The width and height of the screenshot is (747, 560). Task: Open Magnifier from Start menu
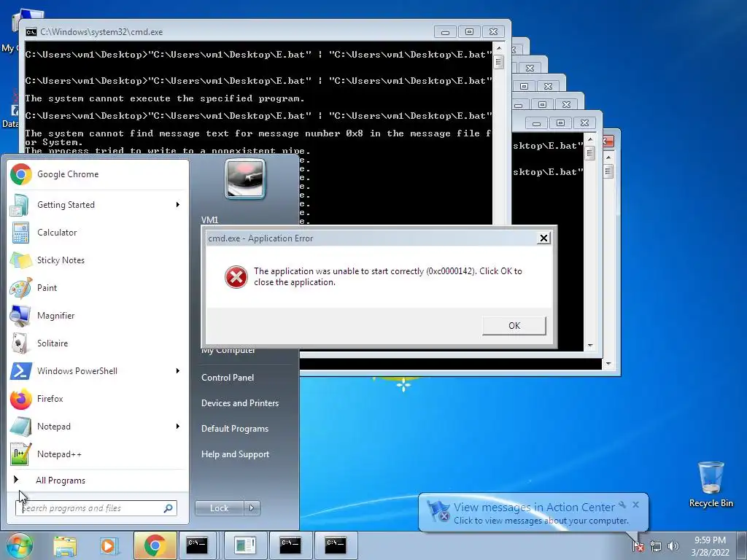pos(98,315)
